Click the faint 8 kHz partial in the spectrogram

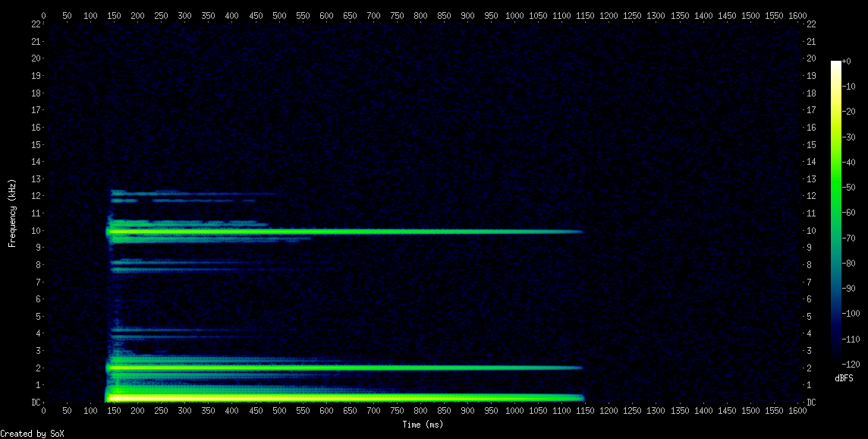183,262
